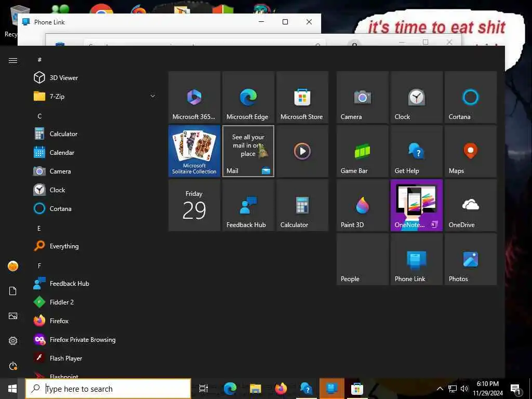Click the Windows Start button
Image resolution: width=532 pixels, height=399 pixels.
(x=12, y=389)
